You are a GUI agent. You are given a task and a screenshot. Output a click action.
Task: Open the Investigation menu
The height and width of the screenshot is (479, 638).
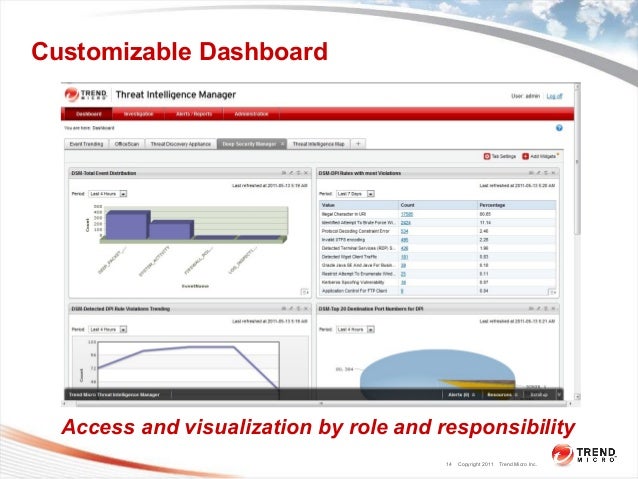pos(138,114)
